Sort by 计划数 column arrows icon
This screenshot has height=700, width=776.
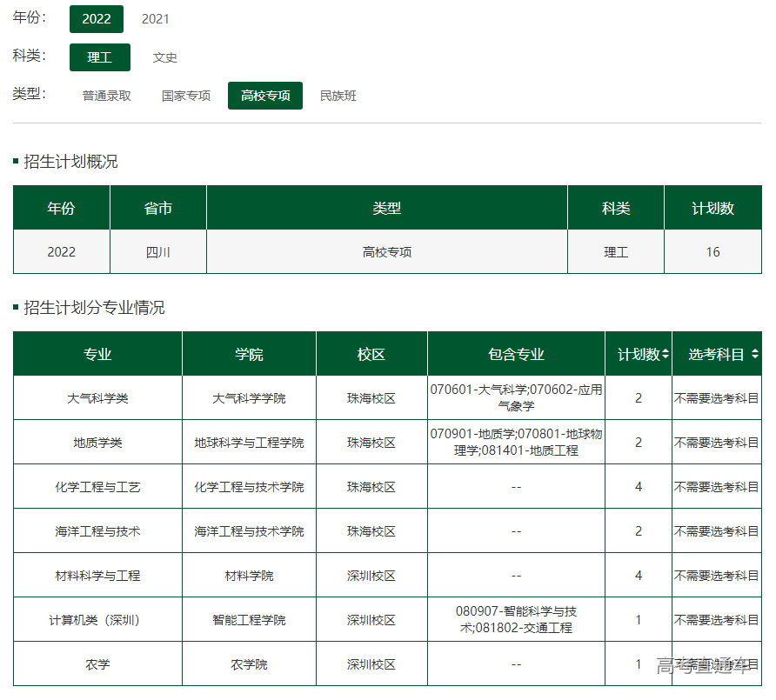(x=666, y=355)
